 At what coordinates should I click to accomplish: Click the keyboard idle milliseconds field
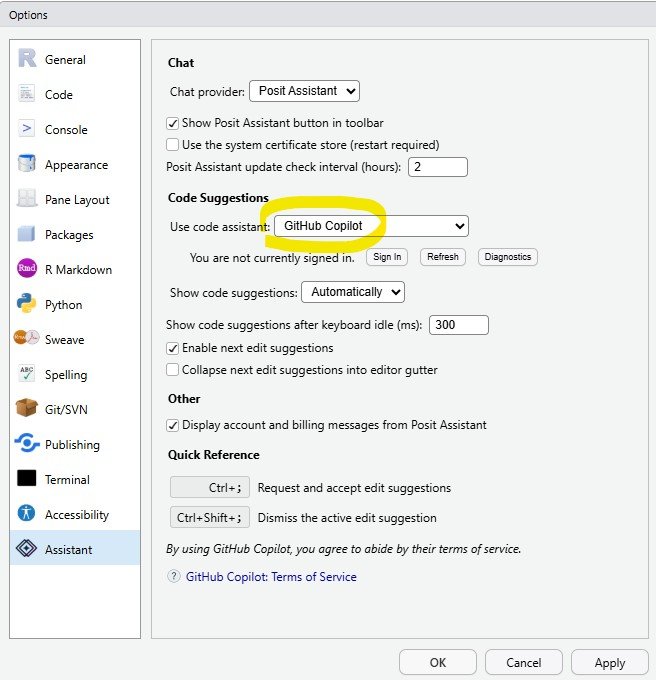pos(459,325)
